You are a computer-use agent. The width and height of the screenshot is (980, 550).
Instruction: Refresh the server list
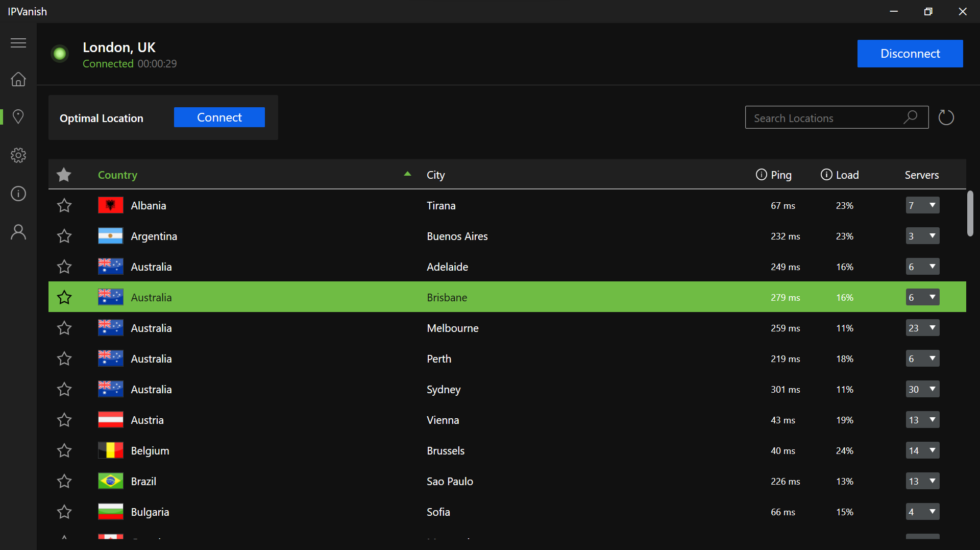pyautogui.click(x=946, y=117)
